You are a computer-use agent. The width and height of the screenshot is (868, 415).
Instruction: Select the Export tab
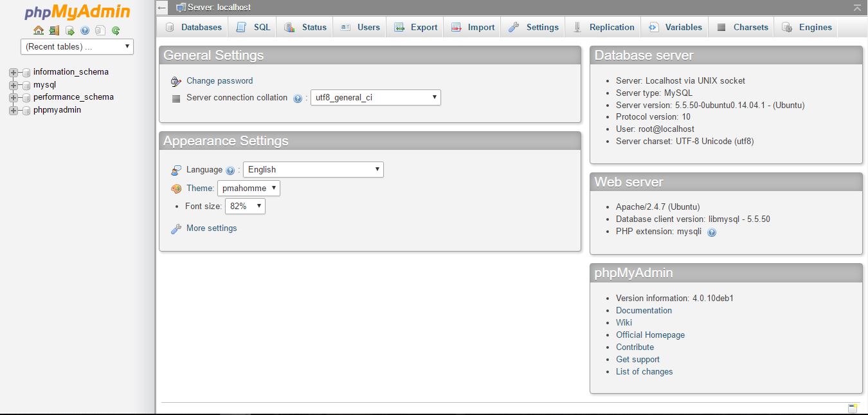pos(415,27)
